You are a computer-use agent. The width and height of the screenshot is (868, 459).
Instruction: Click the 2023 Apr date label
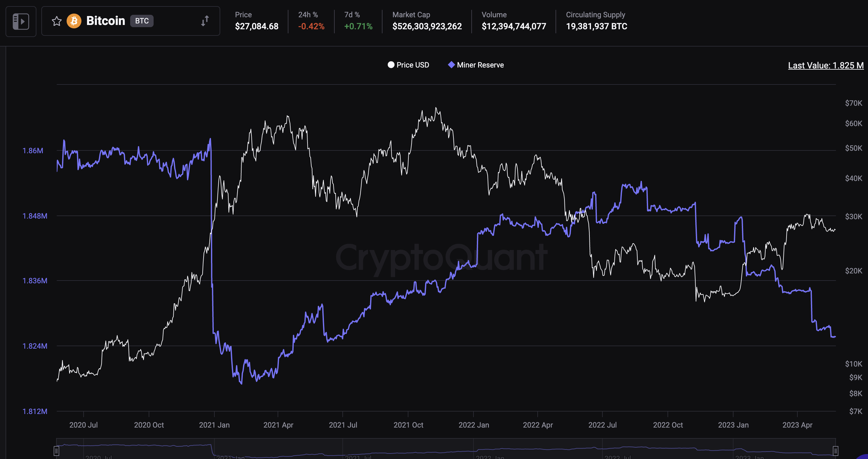797,425
